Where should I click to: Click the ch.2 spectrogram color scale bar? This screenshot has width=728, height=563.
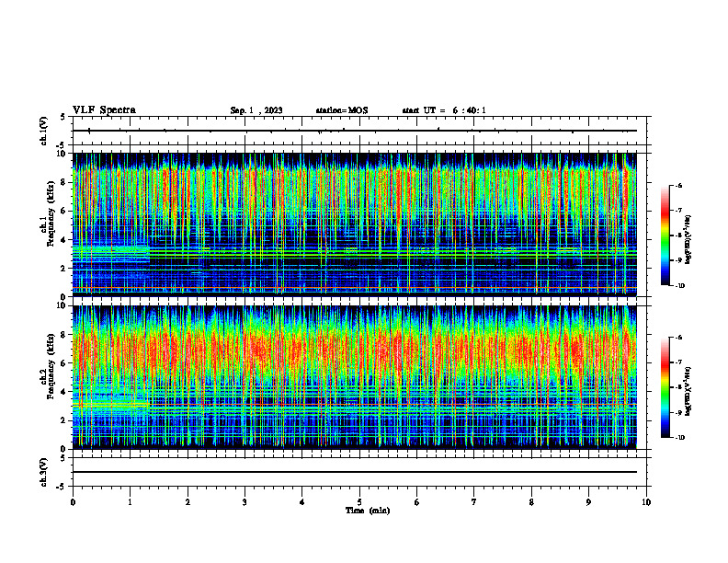pos(665,387)
